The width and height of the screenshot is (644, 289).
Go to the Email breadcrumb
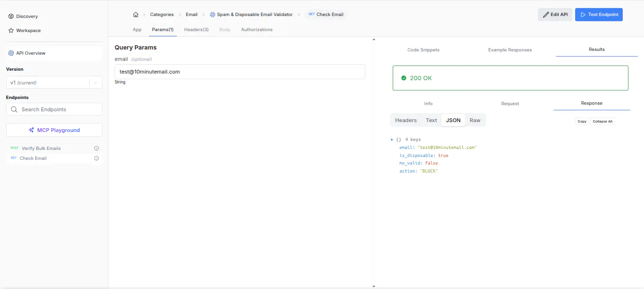(x=191, y=15)
